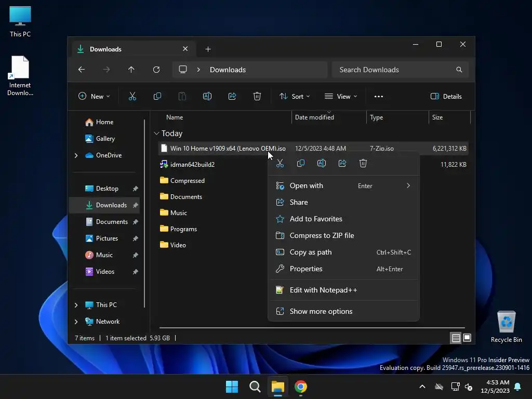Viewport: 532px width, 399px height.
Task: Collapse the Today group
Action: point(156,134)
